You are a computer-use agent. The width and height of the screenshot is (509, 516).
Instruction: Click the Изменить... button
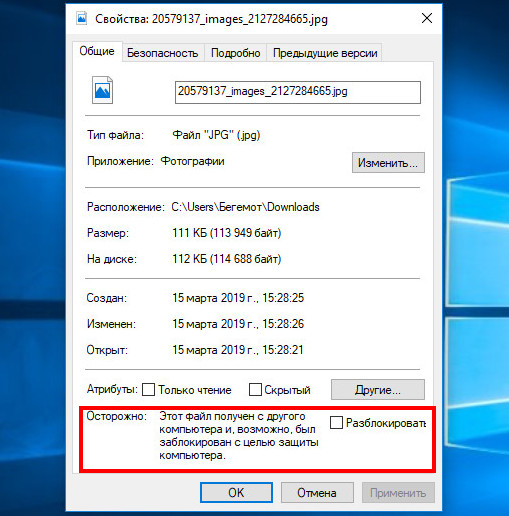click(388, 163)
